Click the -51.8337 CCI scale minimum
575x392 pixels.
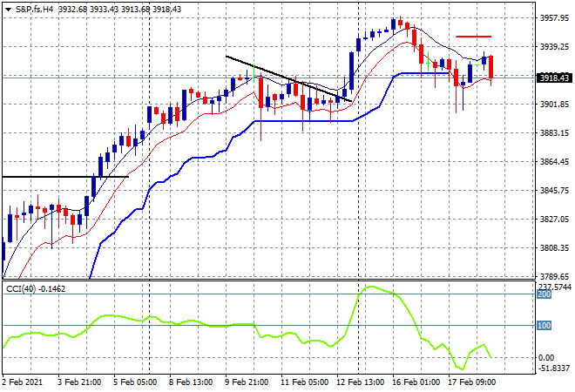pos(554,368)
